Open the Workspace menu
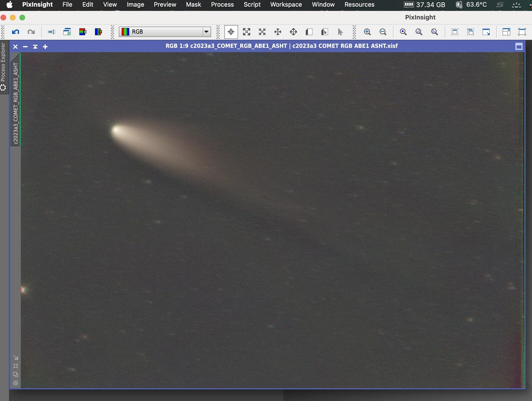The width and height of the screenshot is (532, 401). [286, 5]
